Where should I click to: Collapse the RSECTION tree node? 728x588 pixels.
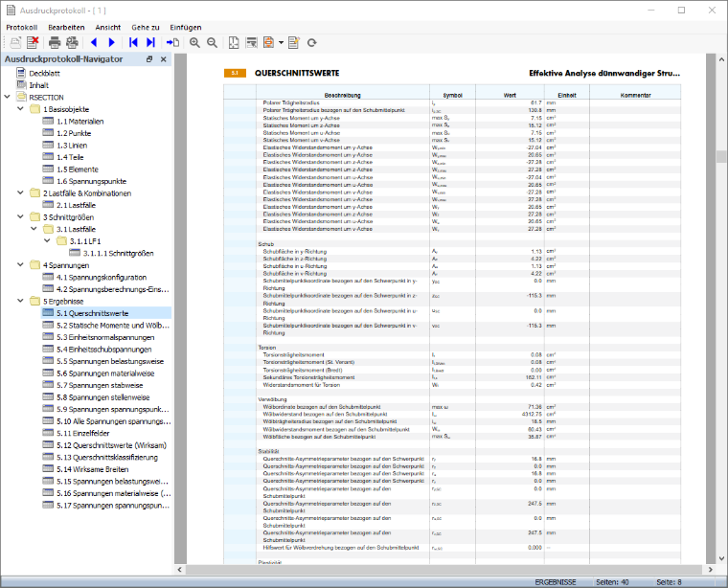(x=7, y=97)
